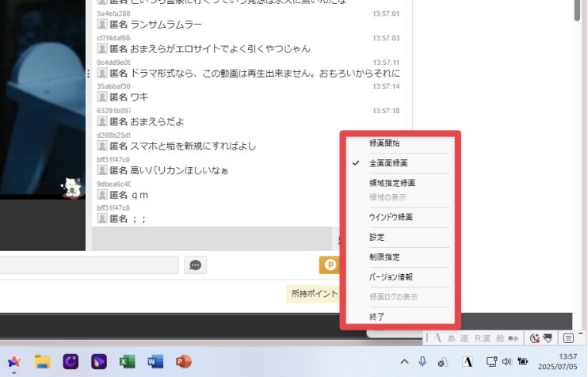Click the speech bubble comment send button
The image size is (588, 377).
195,265
